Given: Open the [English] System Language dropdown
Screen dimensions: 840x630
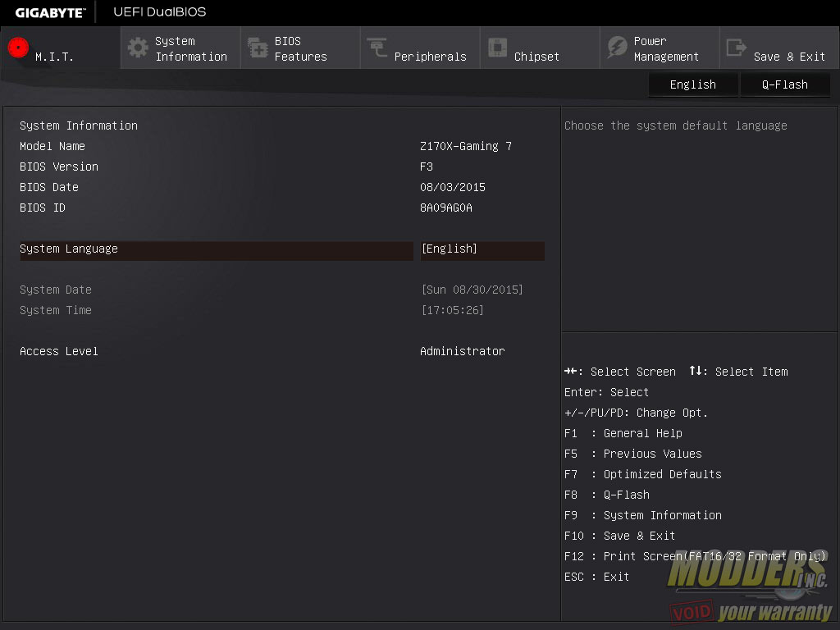Looking at the screenshot, I should click(482, 249).
